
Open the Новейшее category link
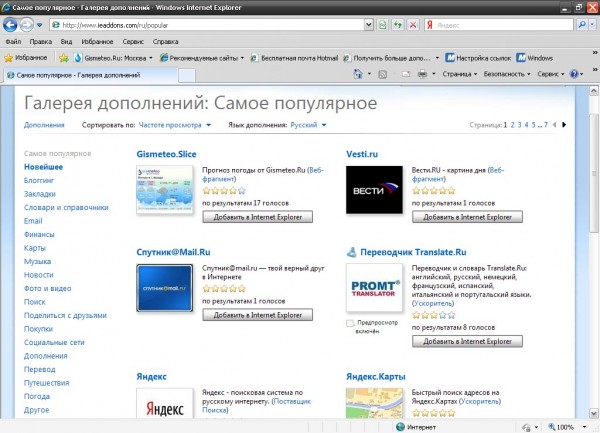point(43,167)
